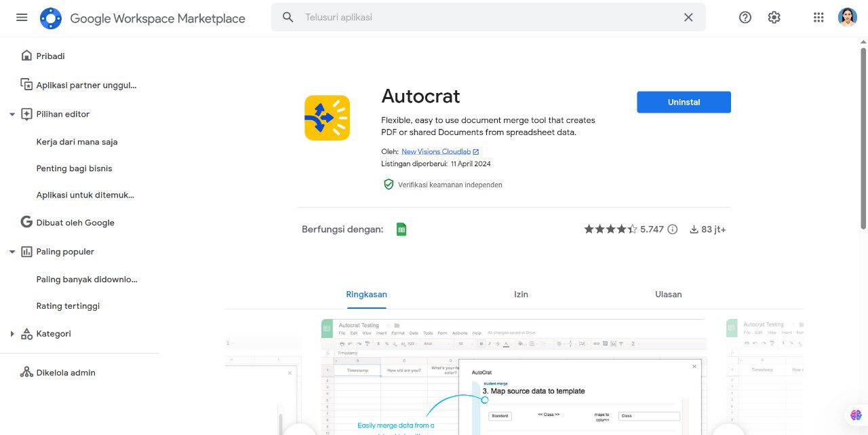
Task: Select Pribadi via the home icon
Action: click(x=26, y=56)
